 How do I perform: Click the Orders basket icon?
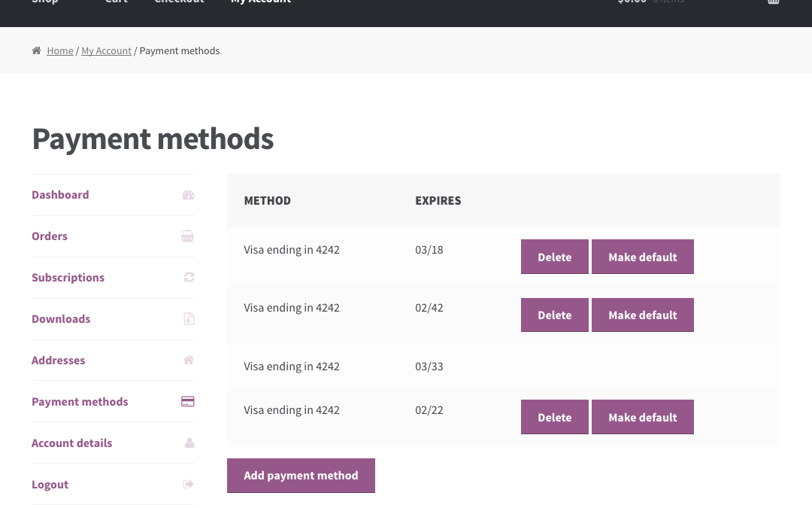point(188,236)
